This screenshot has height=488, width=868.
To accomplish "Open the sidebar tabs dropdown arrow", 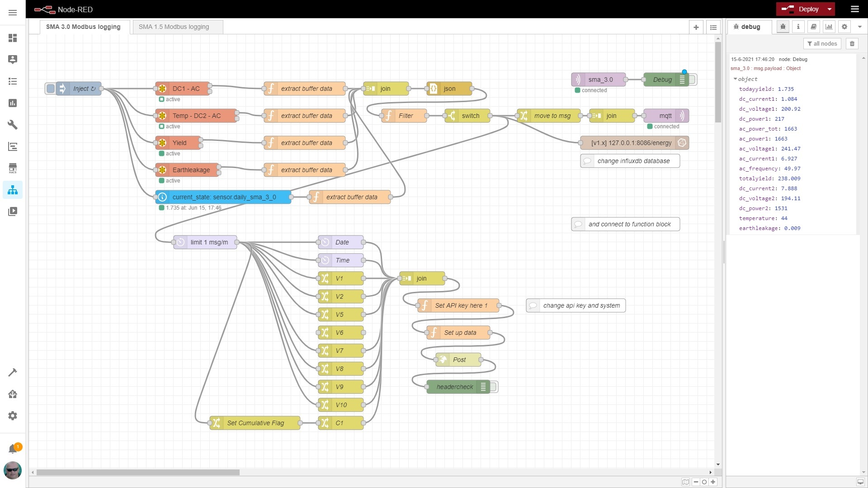I will pyautogui.click(x=859, y=27).
